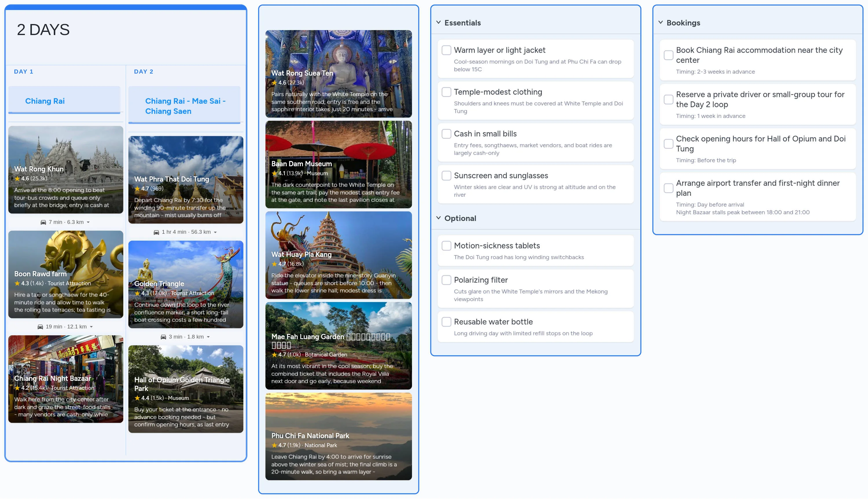The height and width of the screenshot is (499, 868).
Task: Tick Cash in small bills checkbox
Action: point(446,134)
